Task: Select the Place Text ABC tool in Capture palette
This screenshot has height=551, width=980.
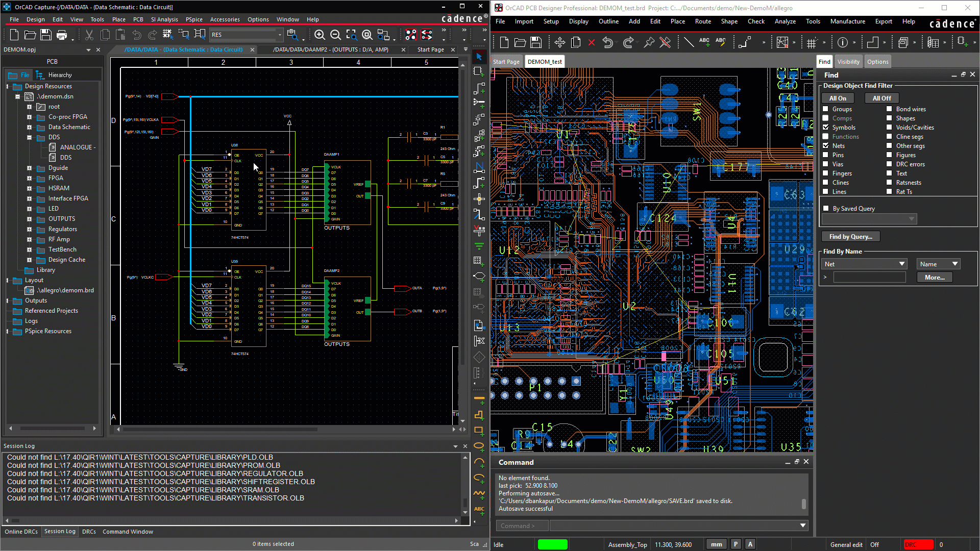Action: point(479,510)
